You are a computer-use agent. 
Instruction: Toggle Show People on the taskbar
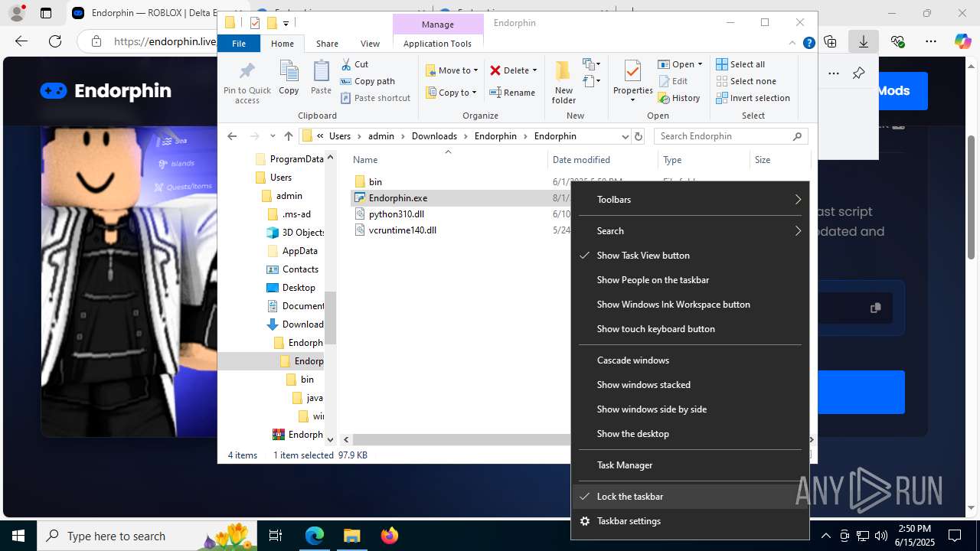[x=690, y=280]
